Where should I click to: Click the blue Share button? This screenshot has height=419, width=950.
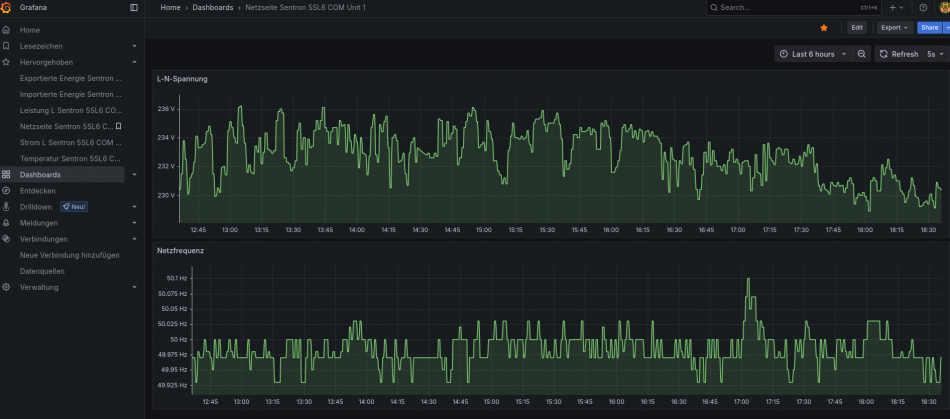[x=929, y=28]
